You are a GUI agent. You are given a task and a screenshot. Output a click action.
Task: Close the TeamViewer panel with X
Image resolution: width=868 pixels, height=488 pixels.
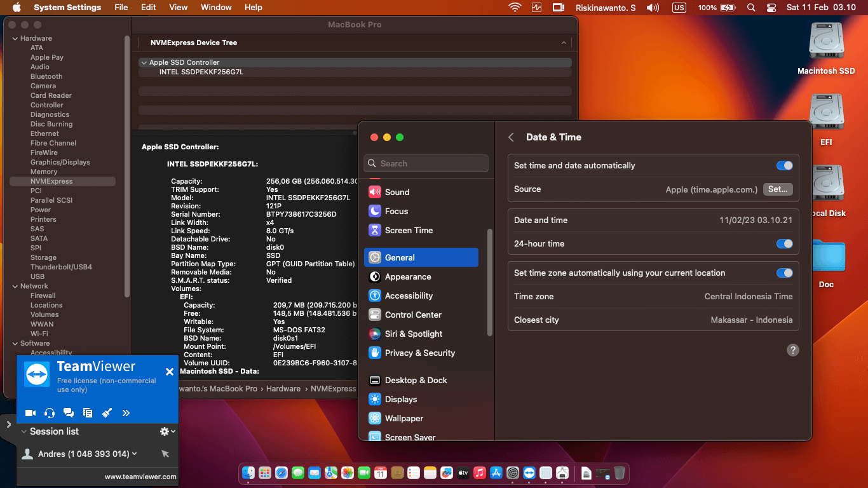tap(169, 372)
